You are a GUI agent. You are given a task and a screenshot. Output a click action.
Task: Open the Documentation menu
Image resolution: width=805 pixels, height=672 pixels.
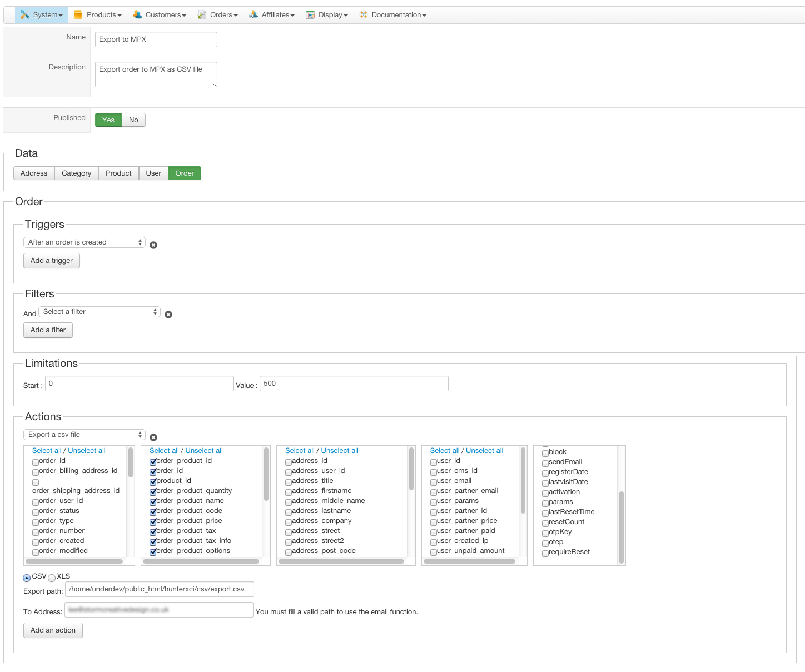(x=393, y=15)
